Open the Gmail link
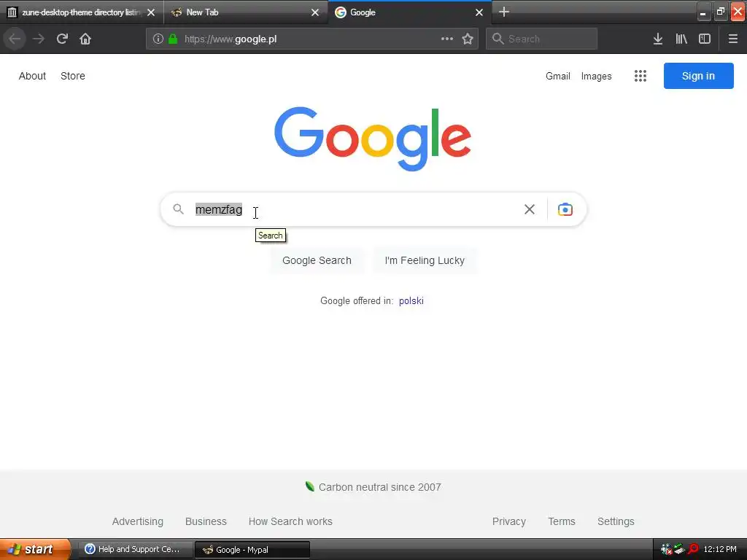 point(558,76)
